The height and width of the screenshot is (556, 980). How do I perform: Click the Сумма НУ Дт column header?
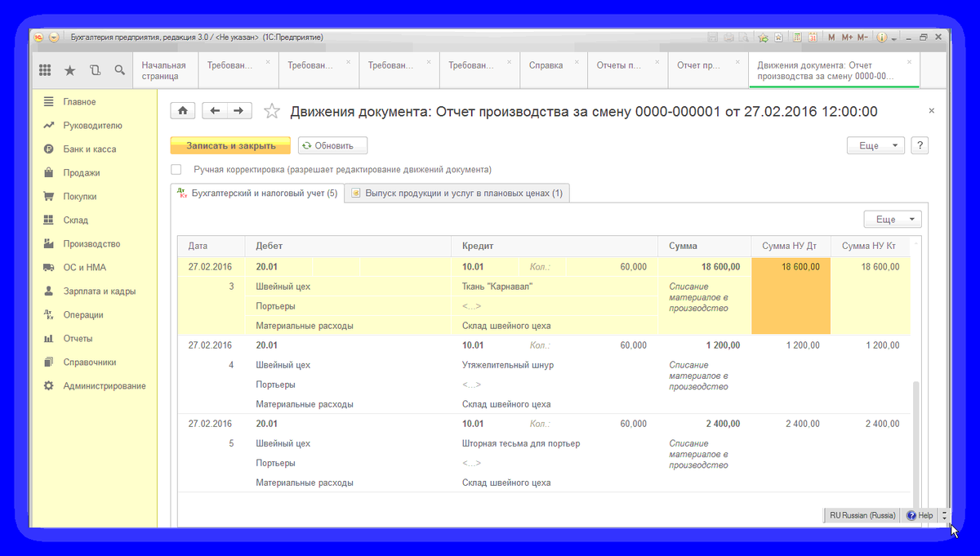pyautogui.click(x=791, y=246)
